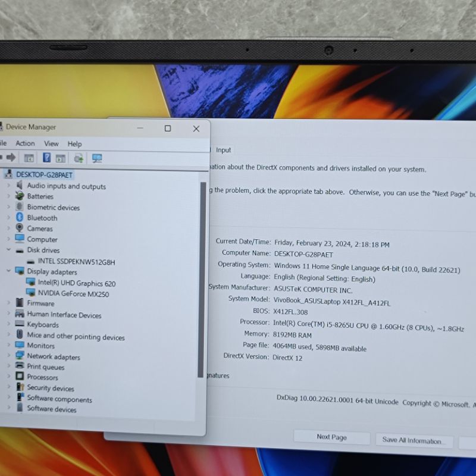
Task: Open the Help question-mark toolbar icon
Action: click(x=47, y=158)
